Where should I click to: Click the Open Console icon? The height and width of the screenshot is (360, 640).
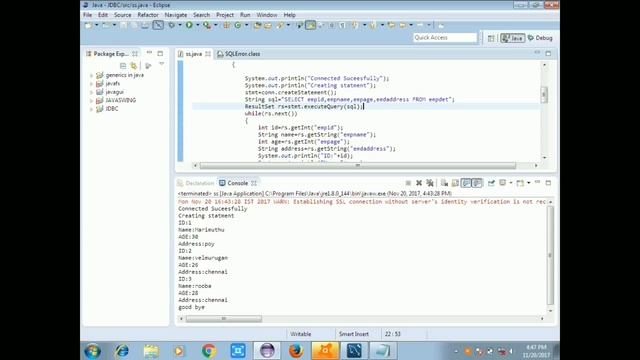point(520,183)
